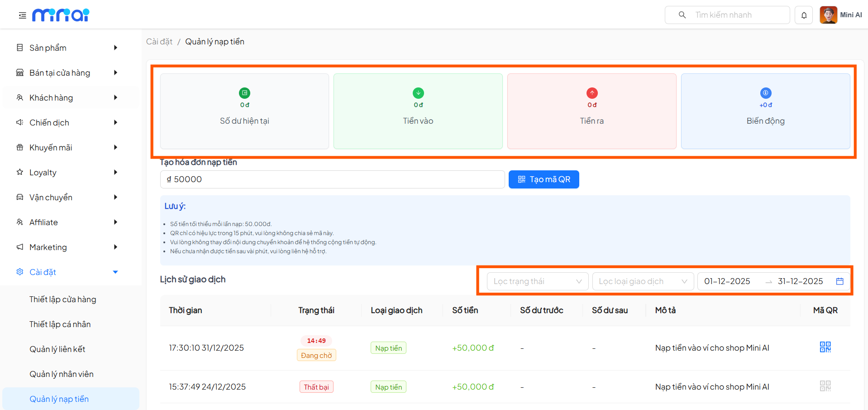Click the green Tiền vào arrow icon

(418, 93)
